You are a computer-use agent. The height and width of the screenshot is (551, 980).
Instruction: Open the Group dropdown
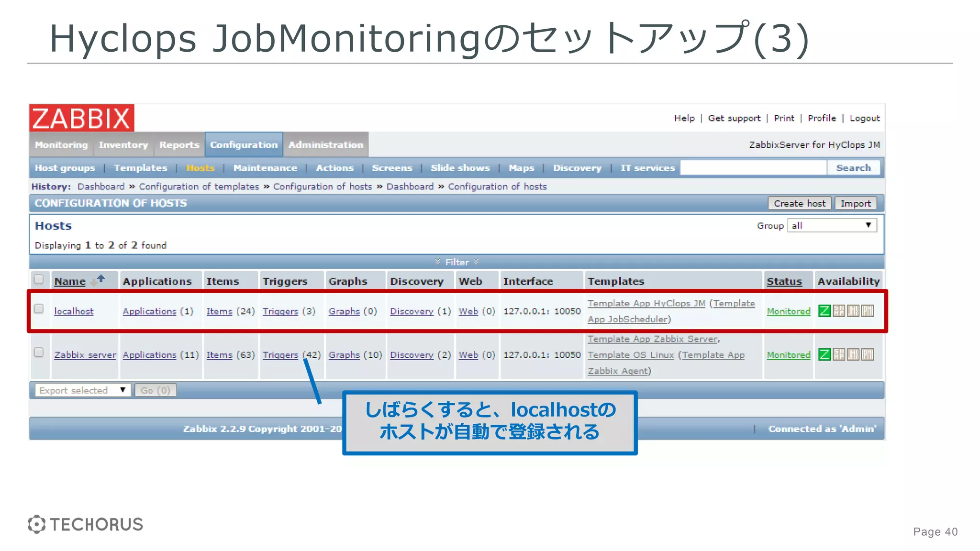click(x=832, y=225)
